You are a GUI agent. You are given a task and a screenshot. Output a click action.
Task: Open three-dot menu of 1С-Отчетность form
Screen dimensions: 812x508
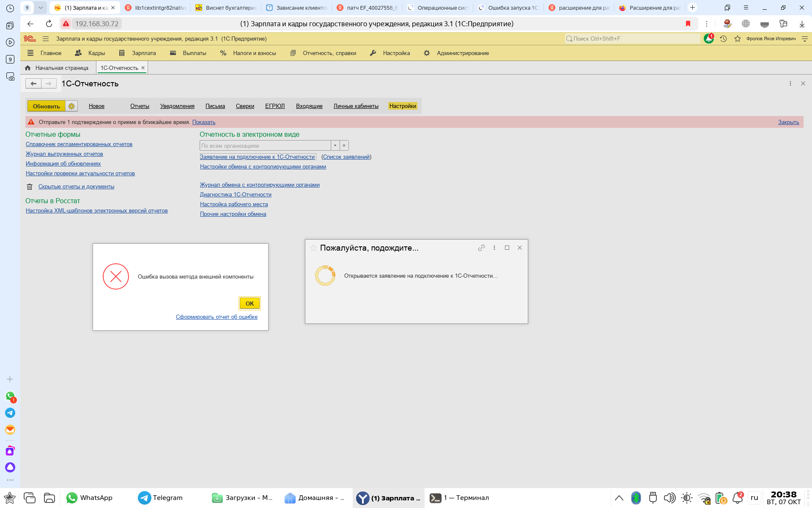790,84
